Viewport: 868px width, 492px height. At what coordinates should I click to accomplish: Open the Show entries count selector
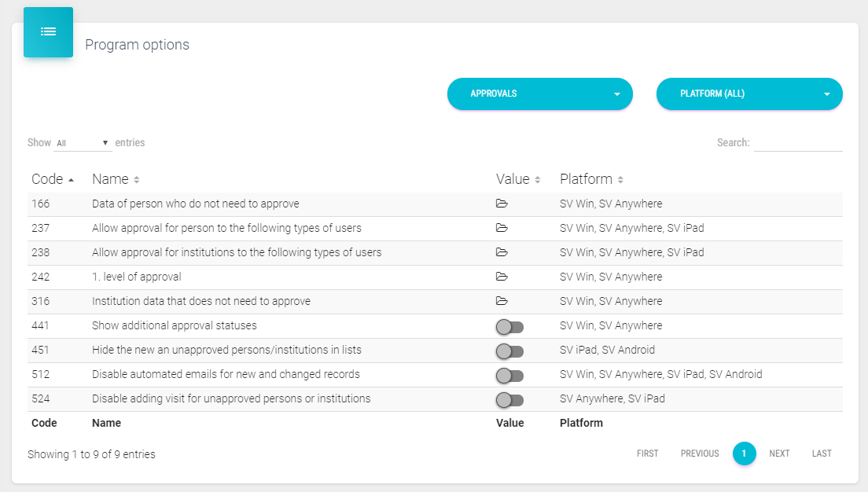[83, 143]
